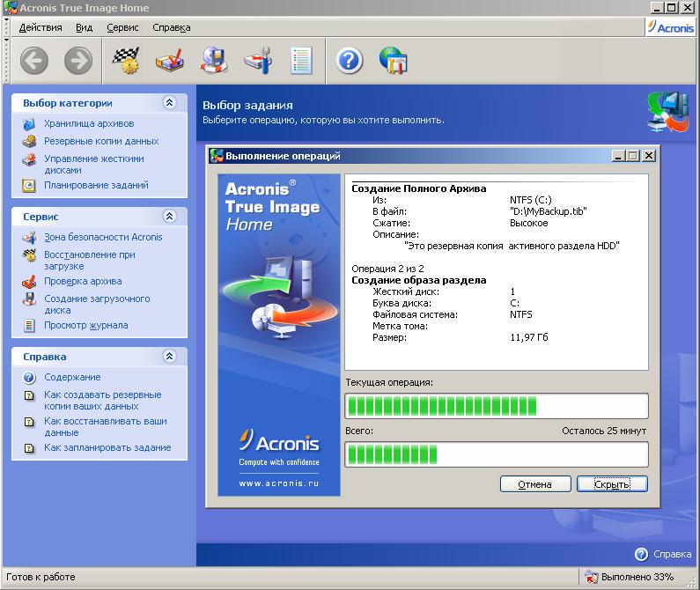Open the Действия menu
Image resolution: width=700 pixels, height=590 pixels.
point(41,27)
